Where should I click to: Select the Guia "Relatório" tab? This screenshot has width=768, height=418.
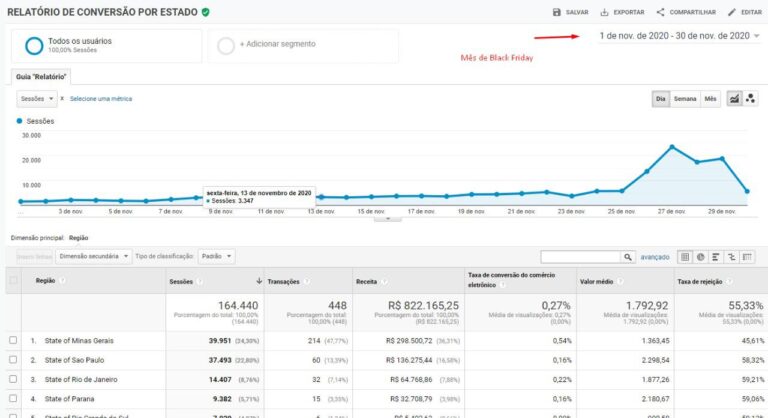coord(41,76)
